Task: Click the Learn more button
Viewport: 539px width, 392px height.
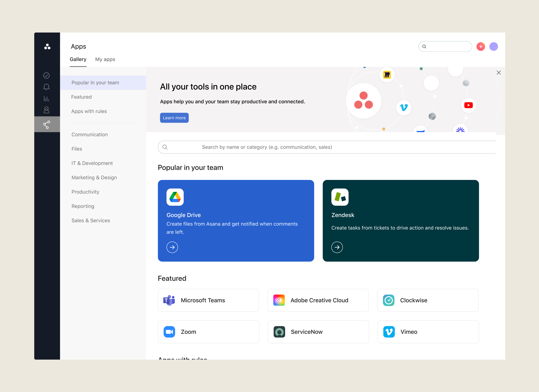Action: pos(174,118)
